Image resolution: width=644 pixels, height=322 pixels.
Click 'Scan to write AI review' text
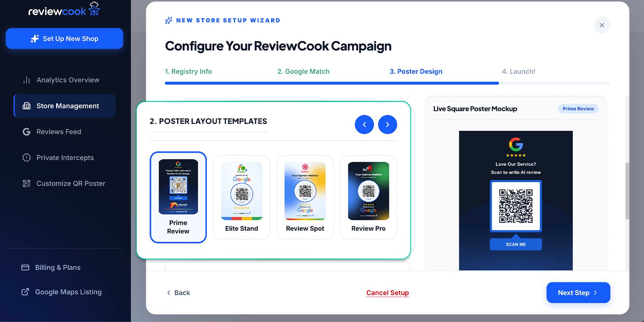(x=516, y=172)
